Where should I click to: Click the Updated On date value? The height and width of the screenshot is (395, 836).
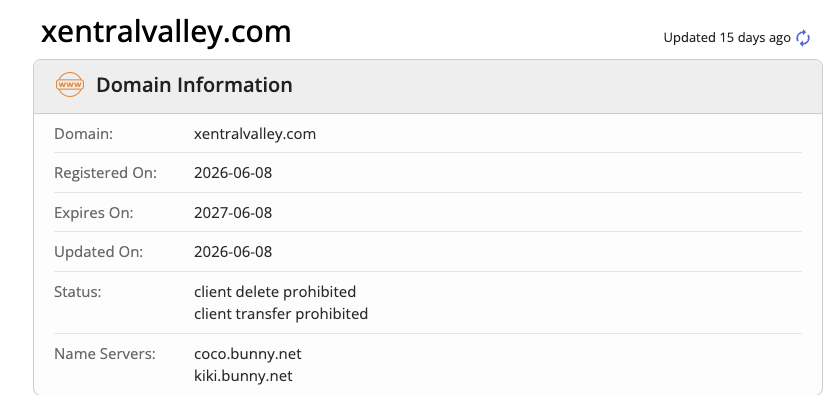(233, 252)
